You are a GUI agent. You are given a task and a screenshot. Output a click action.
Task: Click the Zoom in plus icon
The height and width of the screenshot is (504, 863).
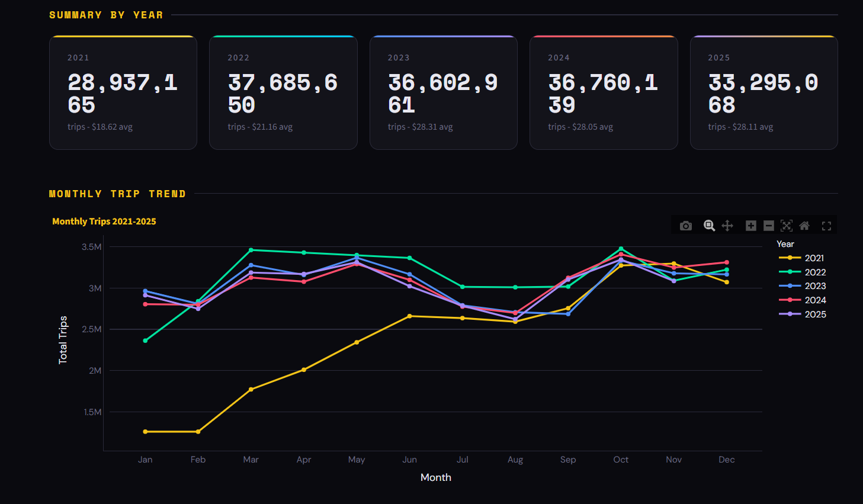point(751,226)
